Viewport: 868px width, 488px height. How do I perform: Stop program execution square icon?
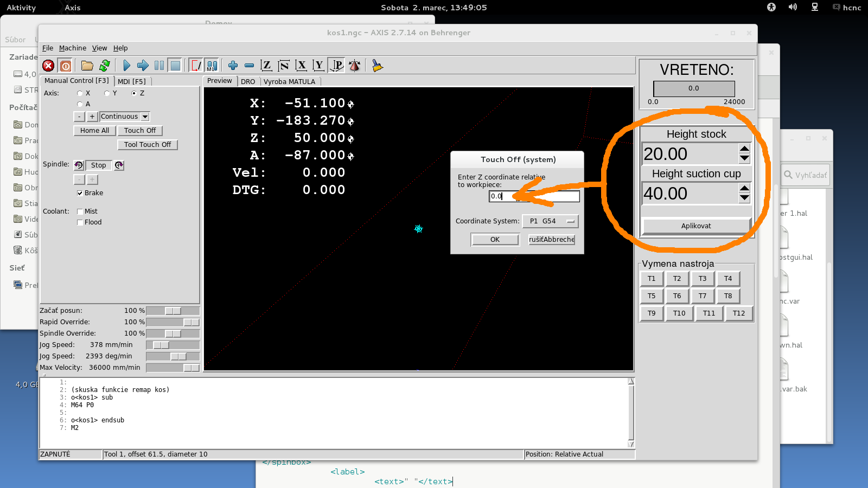coord(175,66)
